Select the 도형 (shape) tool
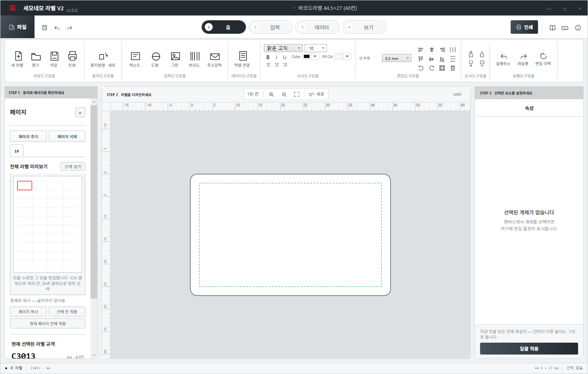588x374 pixels. click(155, 59)
